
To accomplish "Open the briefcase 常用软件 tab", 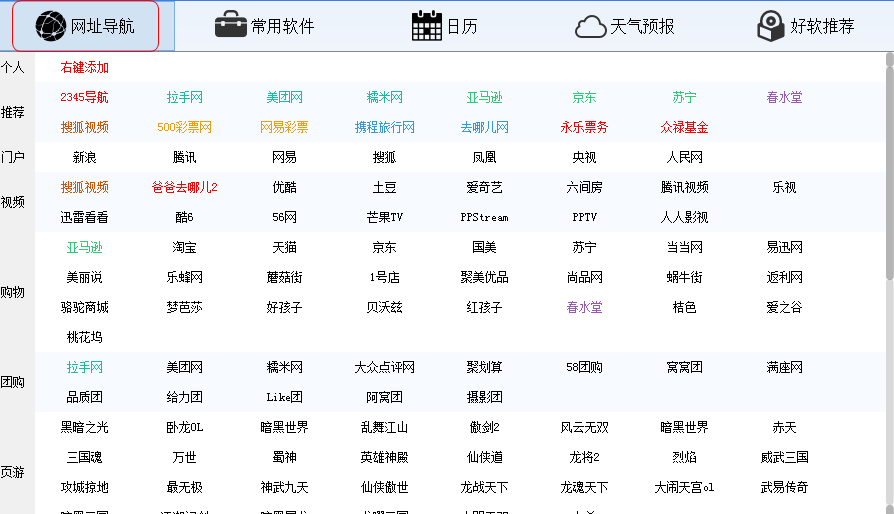I will (265, 26).
